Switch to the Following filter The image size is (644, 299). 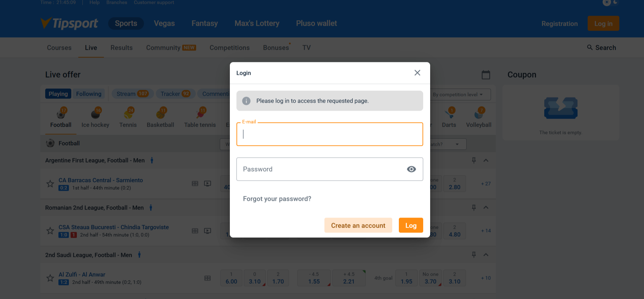(x=88, y=94)
